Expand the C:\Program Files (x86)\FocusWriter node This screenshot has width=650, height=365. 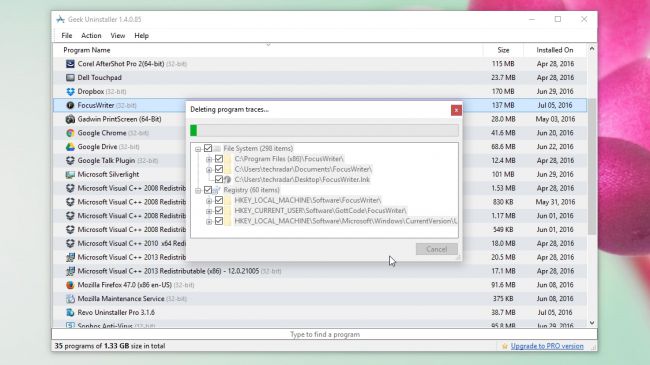pyautogui.click(x=209, y=159)
